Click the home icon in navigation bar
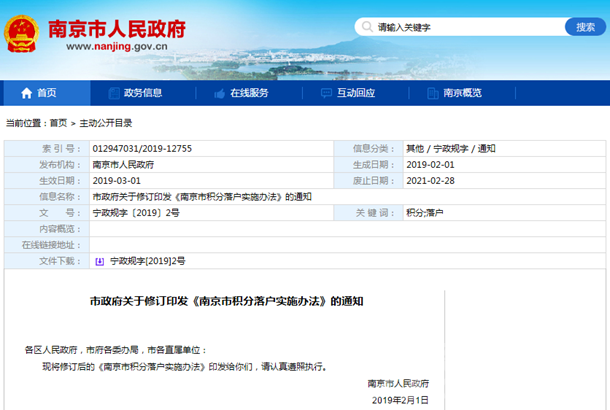Viewport: 610px width, 410px height. [x=26, y=93]
